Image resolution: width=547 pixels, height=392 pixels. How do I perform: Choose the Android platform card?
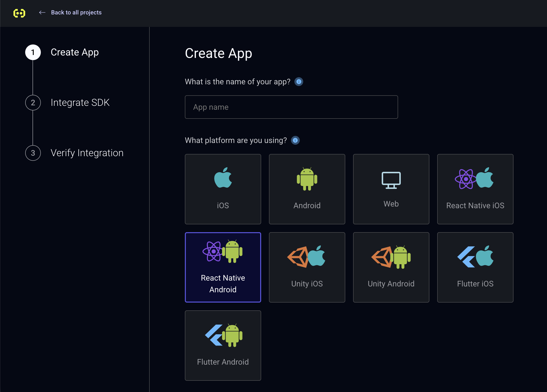(x=307, y=189)
